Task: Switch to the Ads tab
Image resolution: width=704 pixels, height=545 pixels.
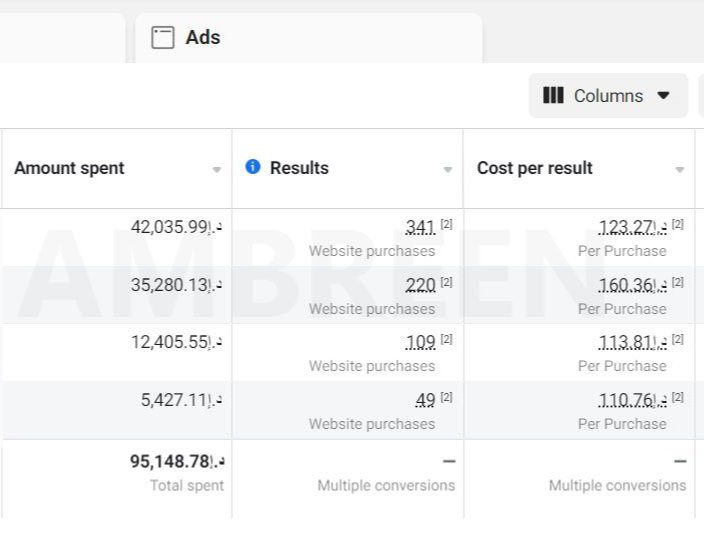Action: tap(203, 38)
